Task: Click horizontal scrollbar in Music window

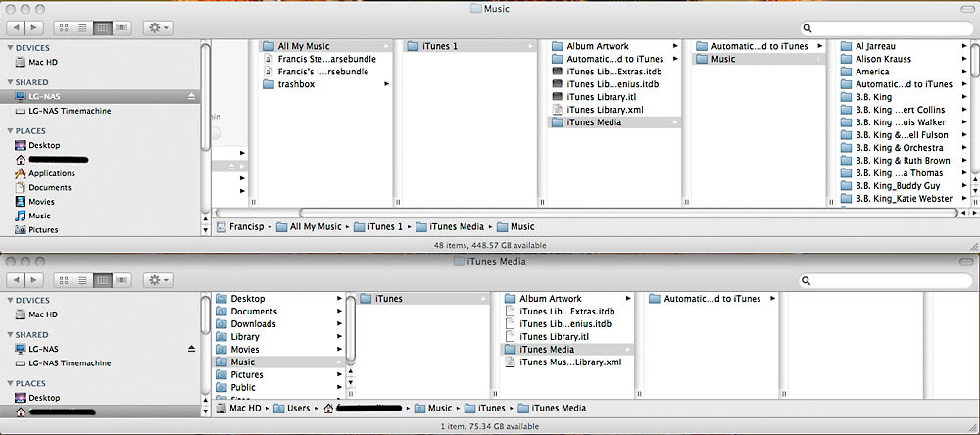Action: coord(628,214)
